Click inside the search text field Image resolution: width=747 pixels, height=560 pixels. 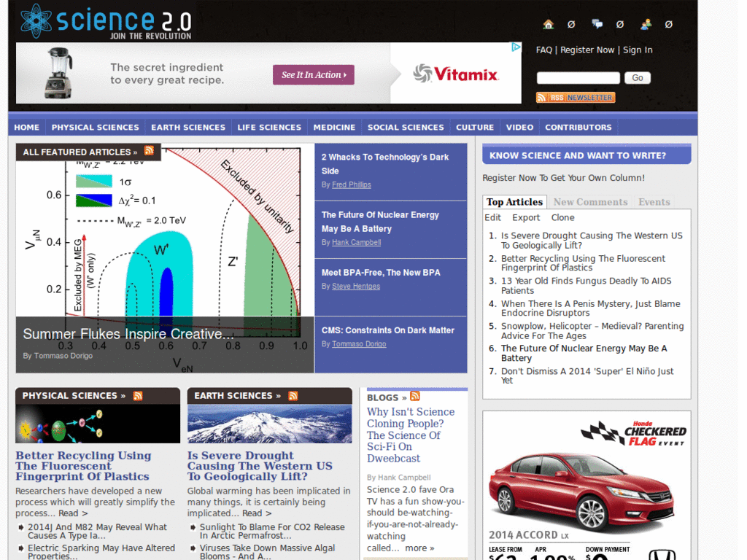tap(578, 77)
